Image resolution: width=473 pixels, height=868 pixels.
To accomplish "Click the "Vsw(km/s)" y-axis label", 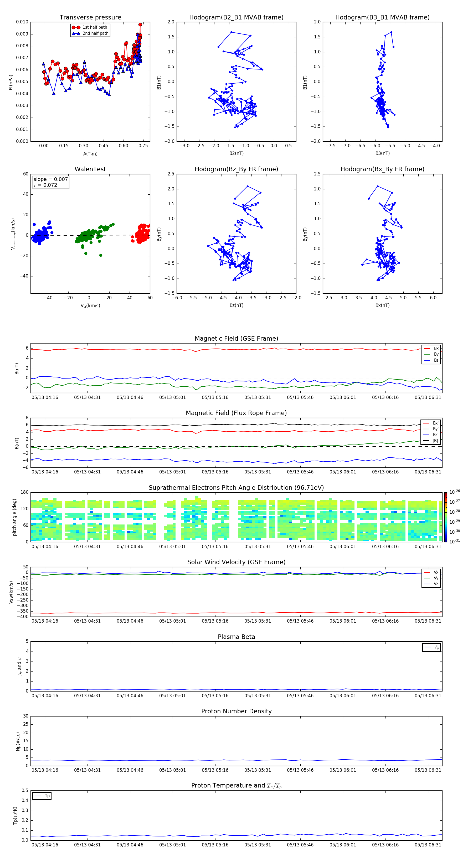I will coord(11,592).
